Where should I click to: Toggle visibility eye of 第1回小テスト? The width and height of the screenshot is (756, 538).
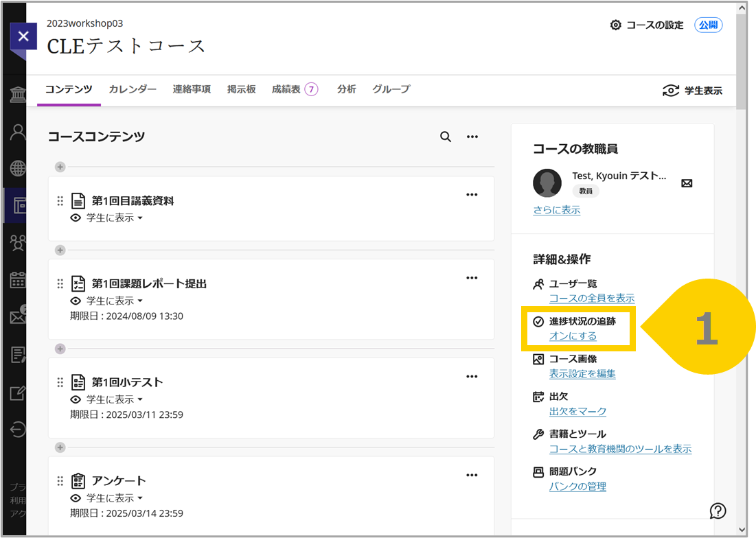[76, 400]
